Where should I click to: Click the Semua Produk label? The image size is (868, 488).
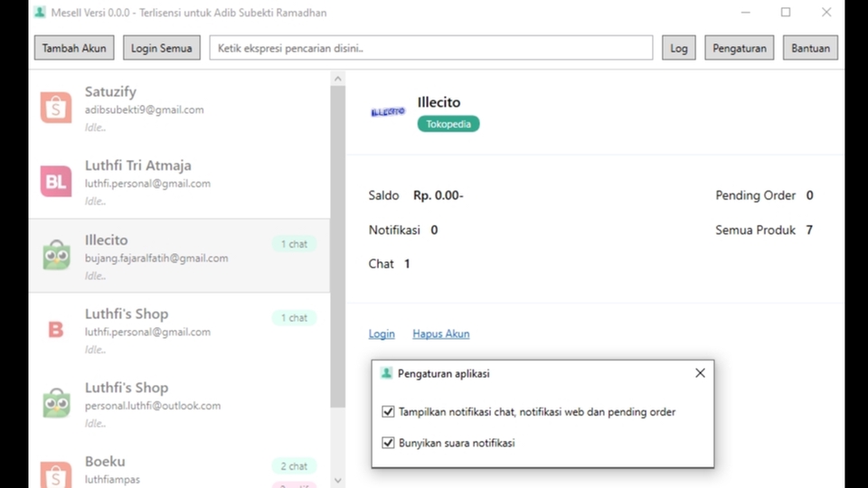[x=756, y=230]
